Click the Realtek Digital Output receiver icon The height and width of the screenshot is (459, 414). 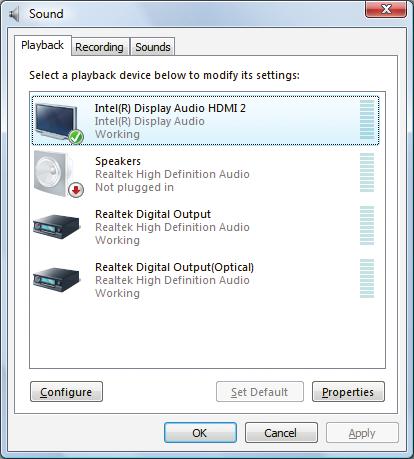pos(57,227)
